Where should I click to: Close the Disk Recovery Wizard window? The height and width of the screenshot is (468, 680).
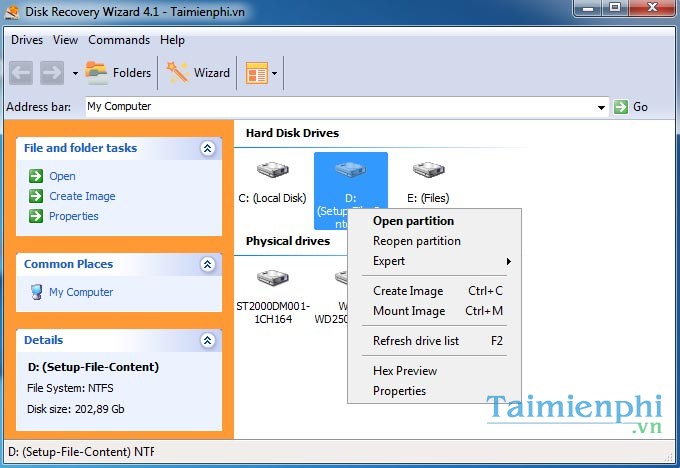click(x=652, y=8)
